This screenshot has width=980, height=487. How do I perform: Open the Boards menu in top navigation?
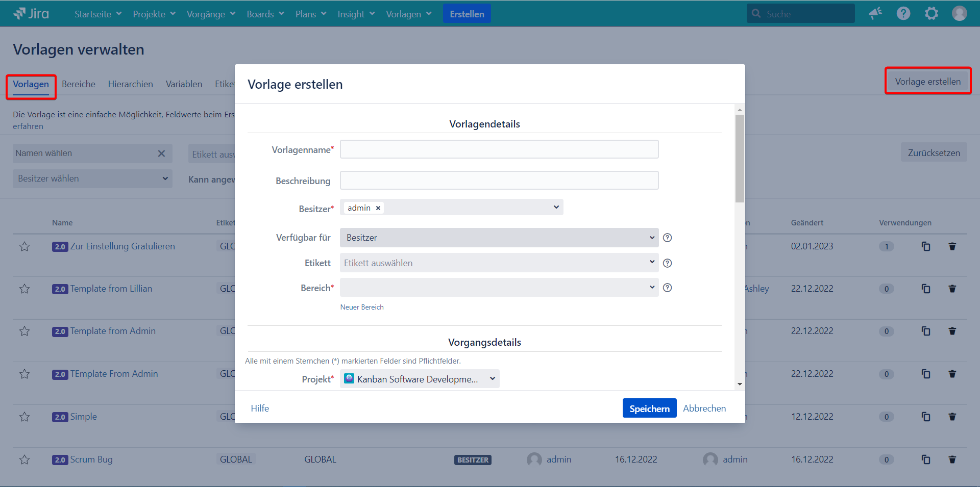coord(265,14)
